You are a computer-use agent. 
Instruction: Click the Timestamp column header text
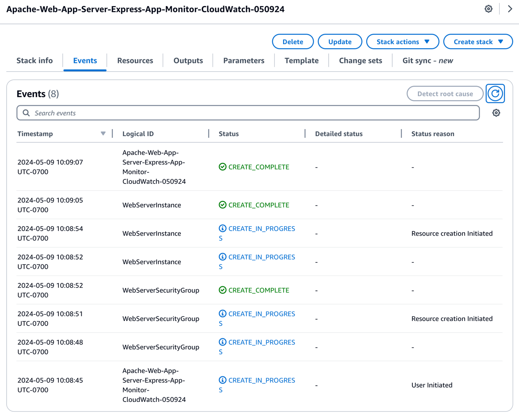point(35,134)
